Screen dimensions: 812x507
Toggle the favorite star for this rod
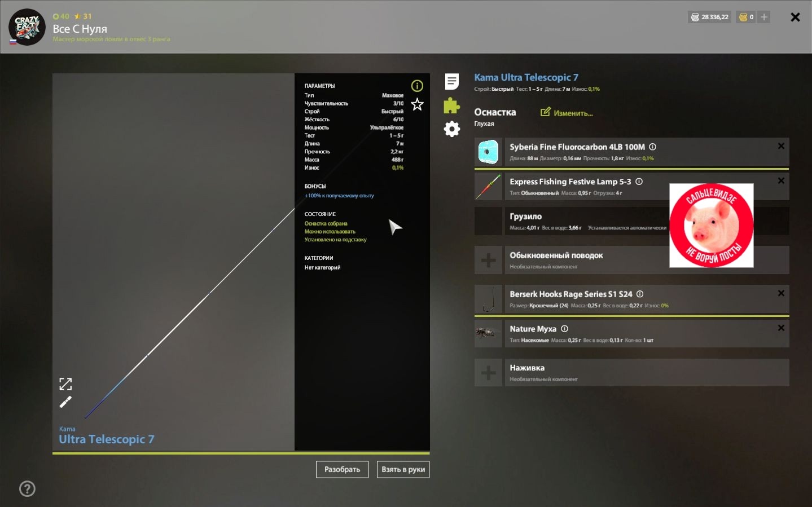click(x=417, y=104)
